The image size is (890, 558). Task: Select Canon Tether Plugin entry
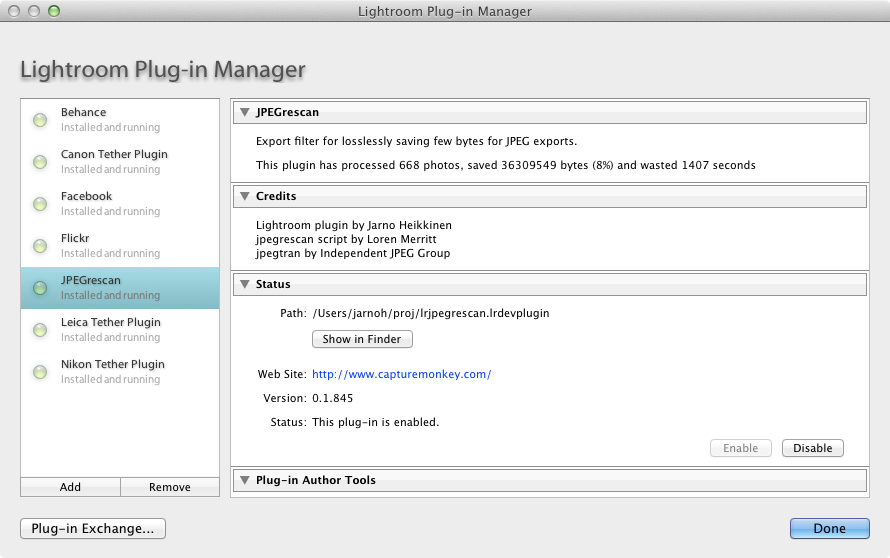pyautogui.click(x=120, y=162)
